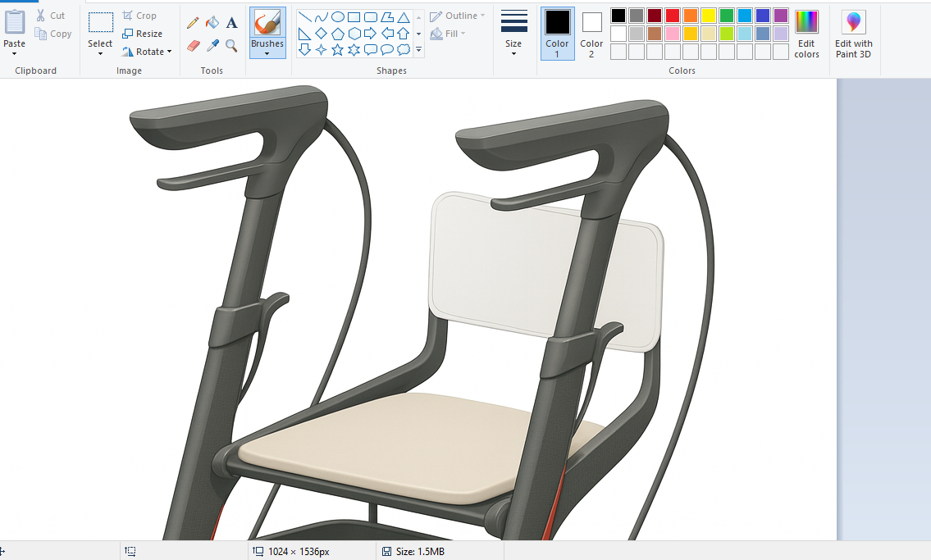Switch to Color 2 selector
Screen dimensions: 931x560
click(x=591, y=34)
